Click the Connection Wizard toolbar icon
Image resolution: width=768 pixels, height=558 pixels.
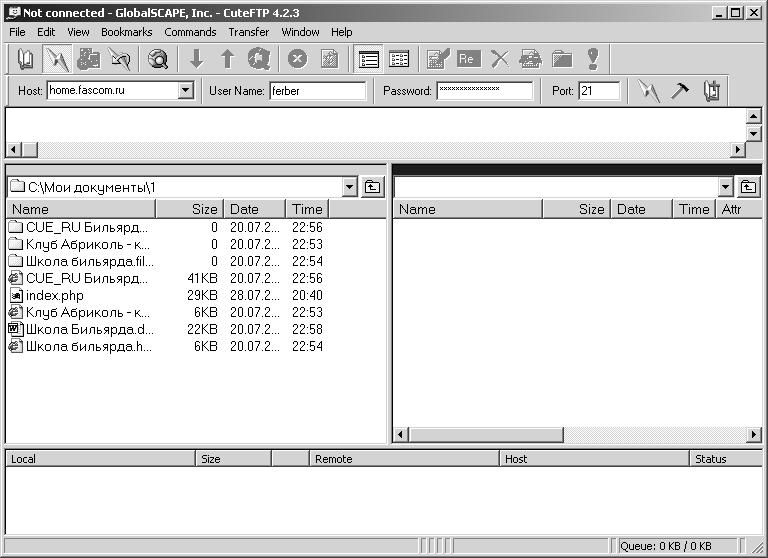click(x=89, y=59)
